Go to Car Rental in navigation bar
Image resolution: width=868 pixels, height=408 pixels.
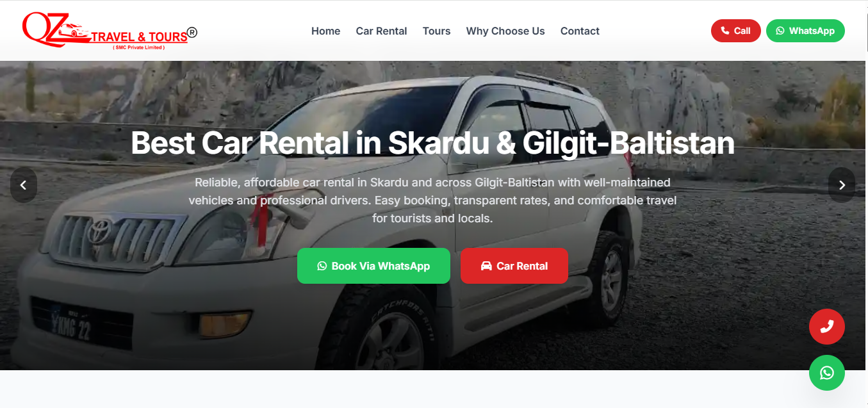coord(381,31)
